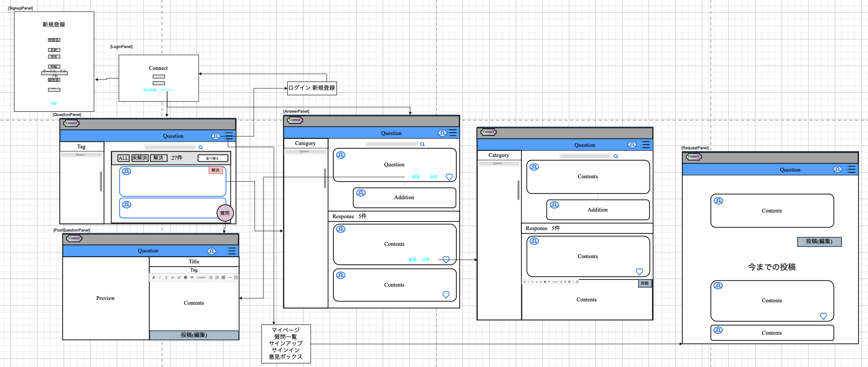Image resolution: width=868 pixels, height=367 pixels.
Task: Click the round 質問 button in QuestionPanel
Action: coord(225,213)
